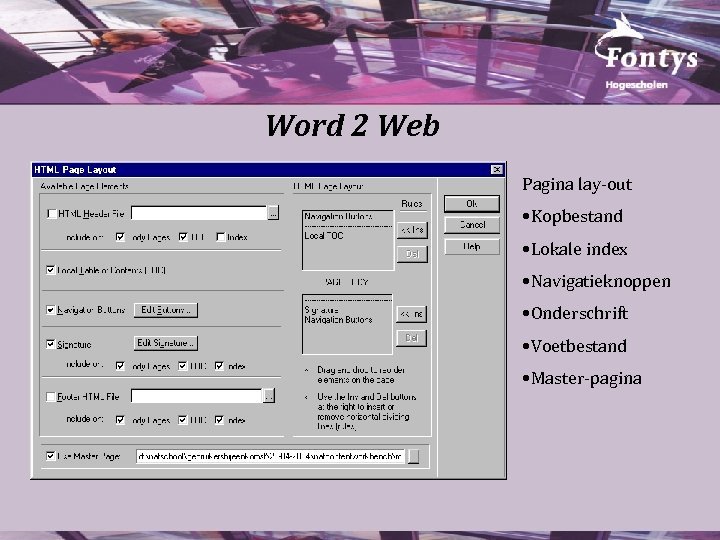Click the Master Page path field
This screenshot has height=540, width=720.
tap(270, 456)
